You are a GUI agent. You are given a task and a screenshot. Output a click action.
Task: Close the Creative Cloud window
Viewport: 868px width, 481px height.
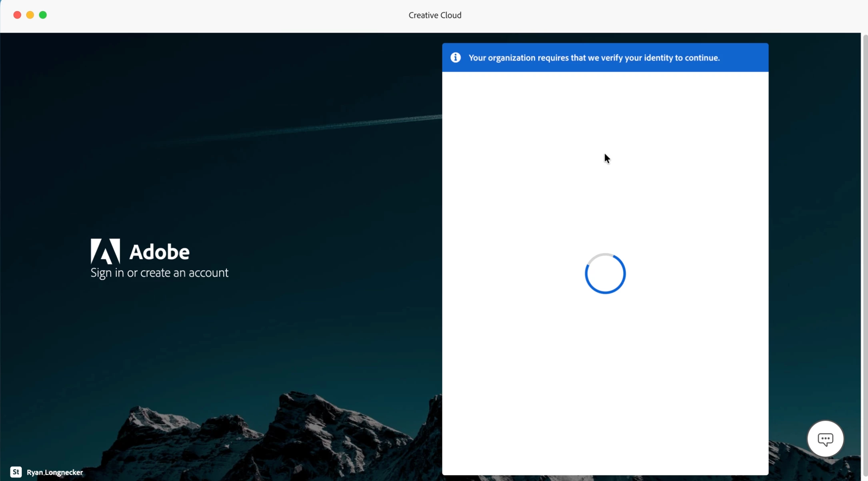point(17,15)
